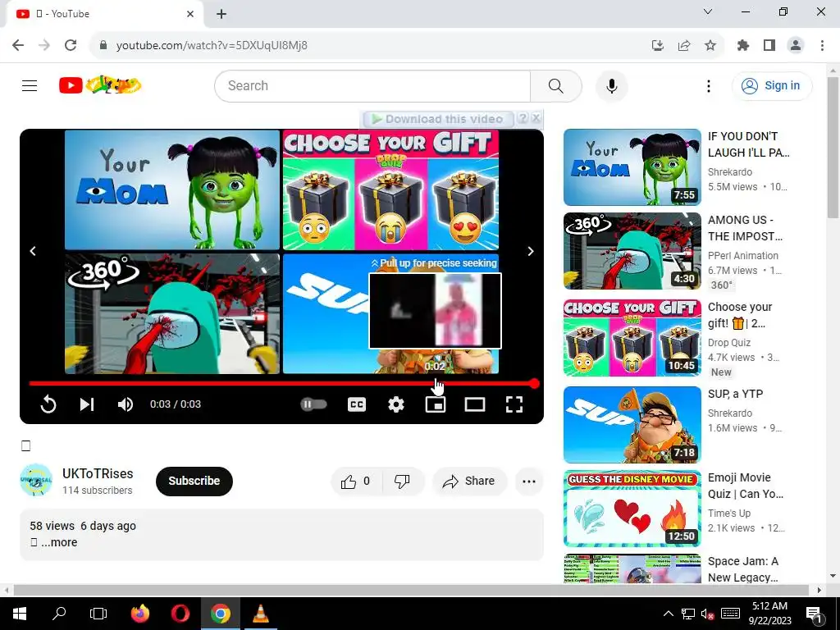This screenshot has height=630, width=840.
Task: Click the Sign in button
Action: coord(772,85)
